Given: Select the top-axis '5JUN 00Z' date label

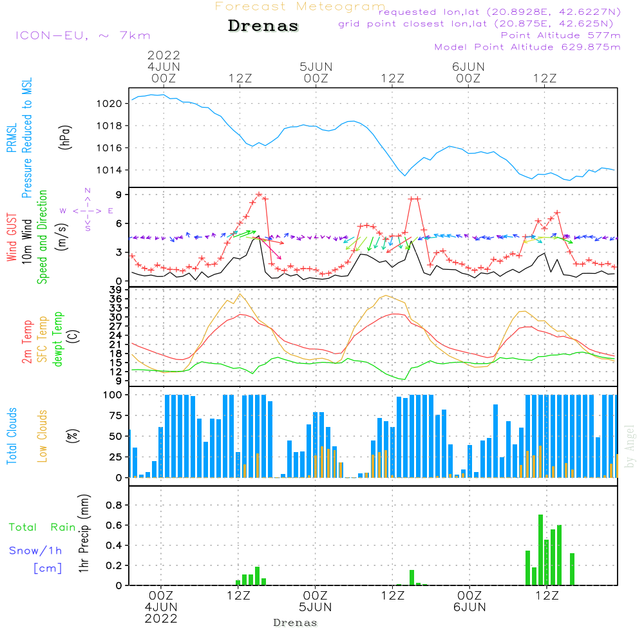Looking at the screenshot, I should tap(316, 73).
